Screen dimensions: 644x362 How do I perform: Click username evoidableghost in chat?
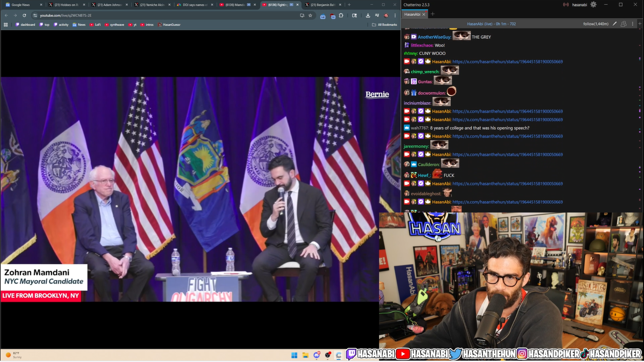(x=426, y=193)
